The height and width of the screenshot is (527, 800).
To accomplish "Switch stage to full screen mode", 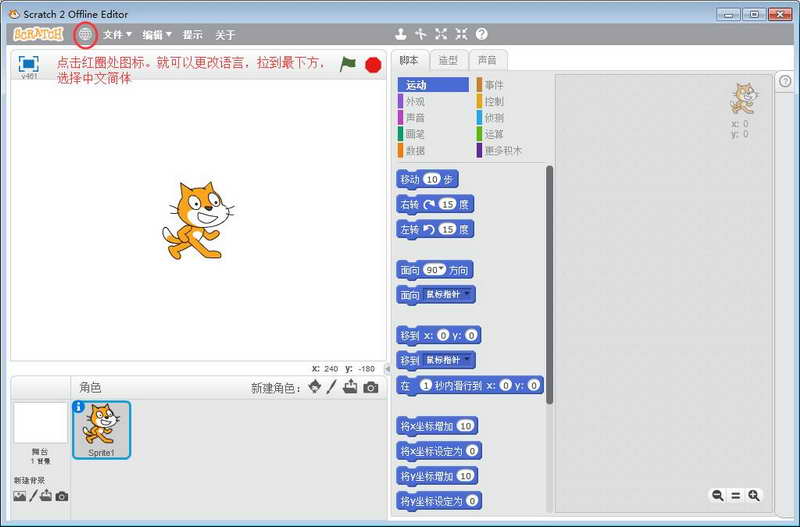I will tap(29, 64).
